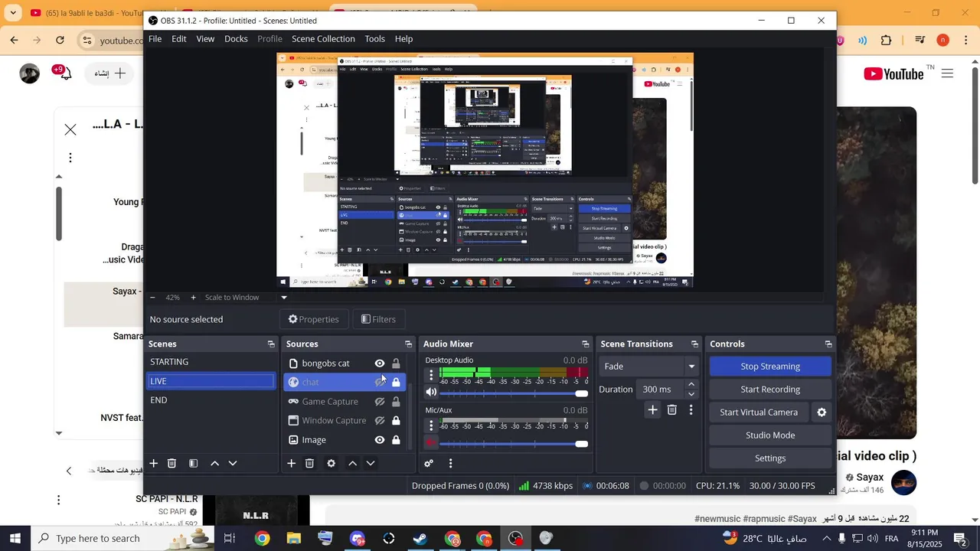Screen dimensions: 980x551
Task: Show the chat source
Action: tap(380, 382)
